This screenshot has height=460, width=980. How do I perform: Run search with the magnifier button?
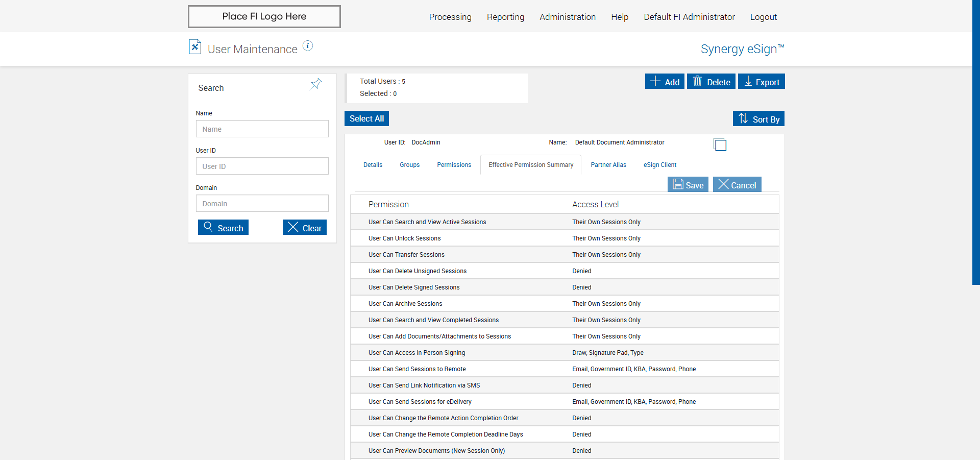coord(223,228)
